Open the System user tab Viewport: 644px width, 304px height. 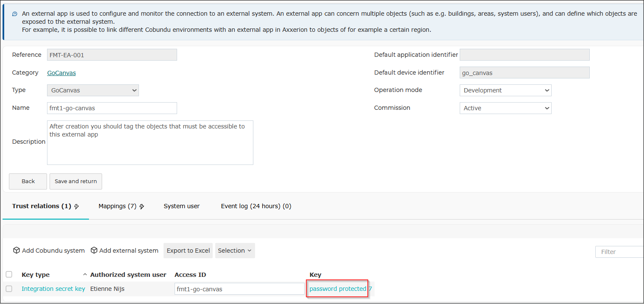coord(181,206)
